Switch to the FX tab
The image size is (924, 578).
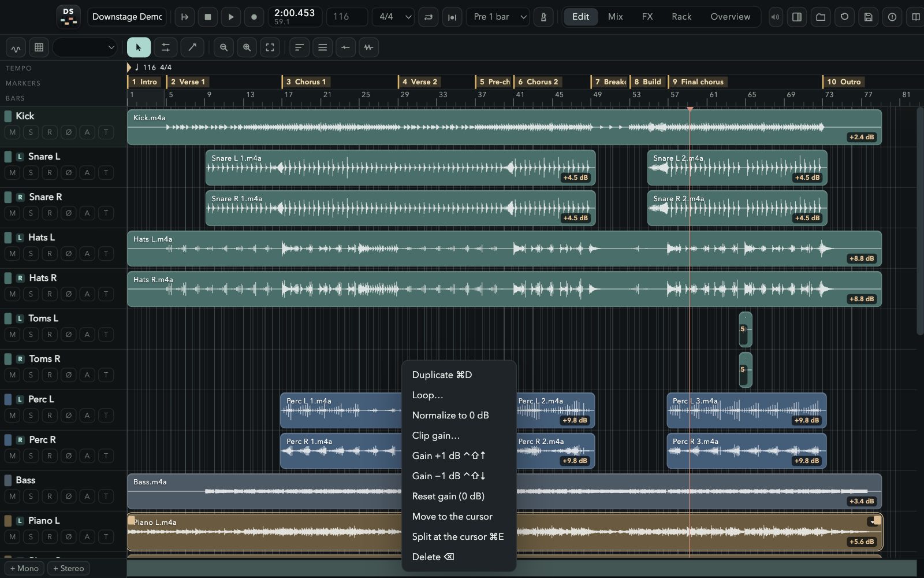coord(647,17)
